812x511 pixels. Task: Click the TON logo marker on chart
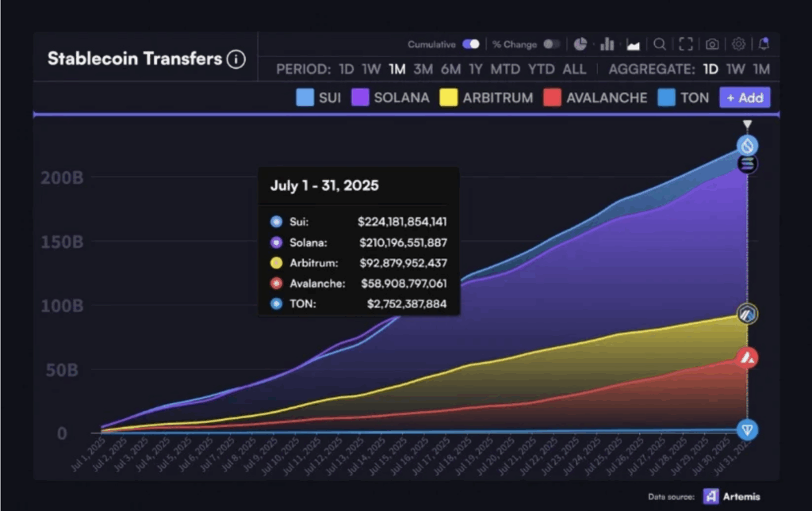747,430
